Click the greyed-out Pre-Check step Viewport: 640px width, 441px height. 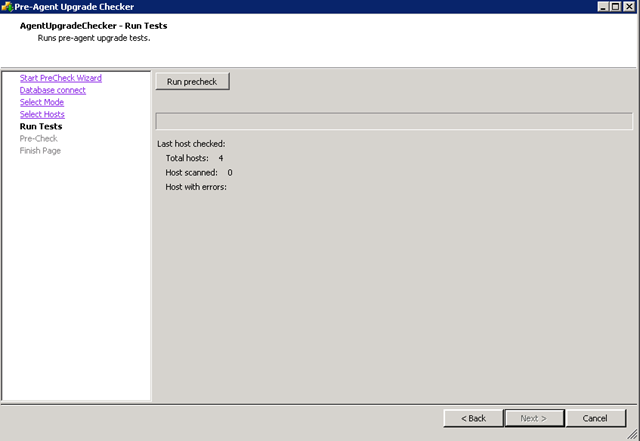click(x=38, y=138)
